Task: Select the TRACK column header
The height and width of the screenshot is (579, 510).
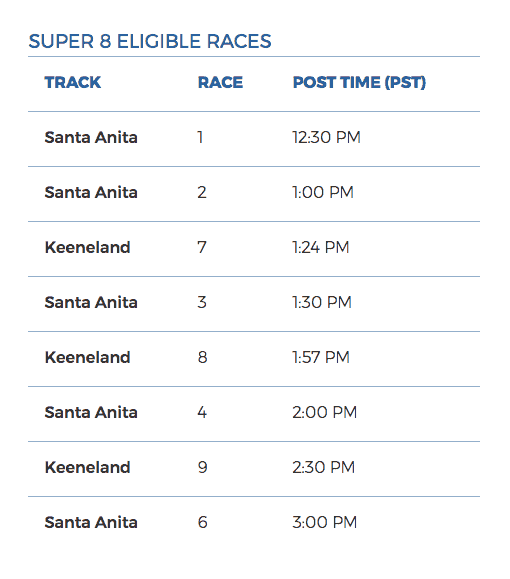Action: tap(73, 82)
